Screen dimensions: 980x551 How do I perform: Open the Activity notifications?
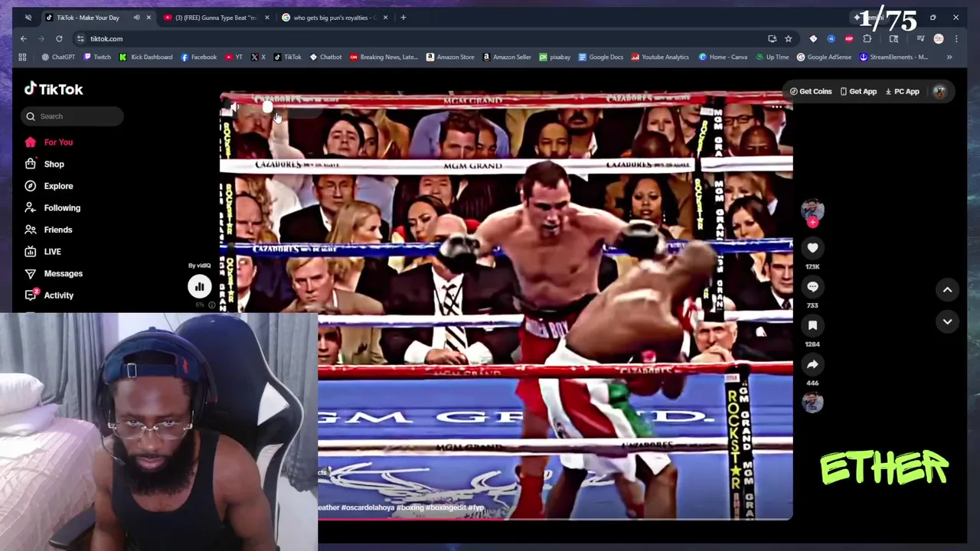coord(49,295)
